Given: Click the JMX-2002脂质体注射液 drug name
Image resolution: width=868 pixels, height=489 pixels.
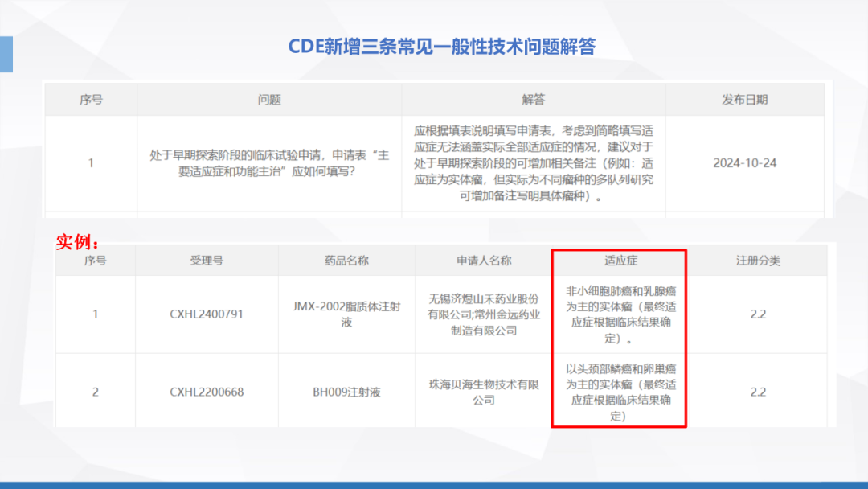Looking at the screenshot, I should 346,314.
